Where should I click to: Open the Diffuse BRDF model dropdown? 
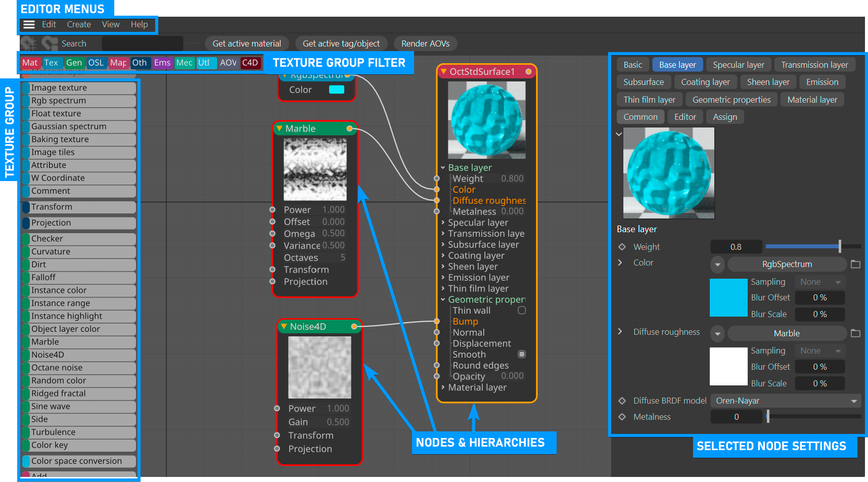[786, 401]
